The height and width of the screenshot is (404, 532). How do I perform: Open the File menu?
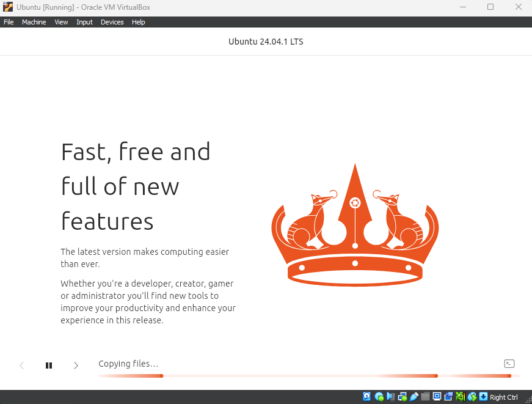tap(9, 22)
